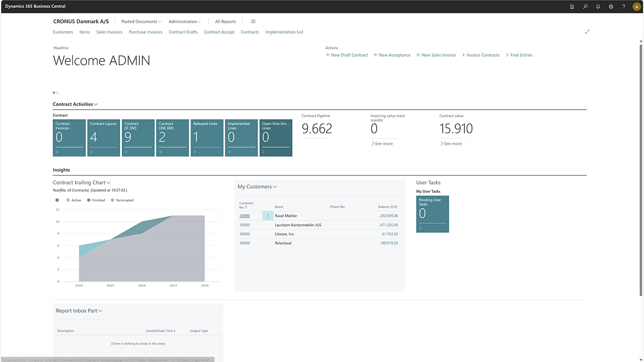This screenshot has width=644, height=362.
Task: Click the row options dots for customer 20000
Action: [268, 216]
